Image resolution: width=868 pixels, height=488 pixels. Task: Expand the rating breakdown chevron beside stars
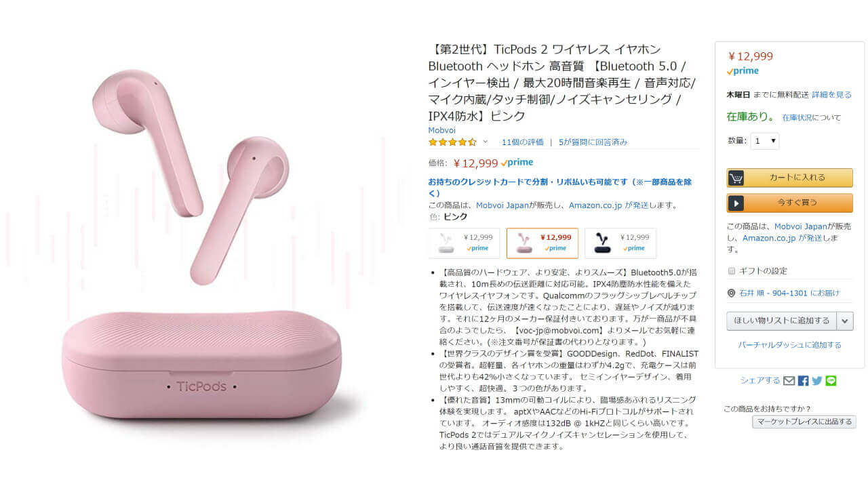point(485,142)
